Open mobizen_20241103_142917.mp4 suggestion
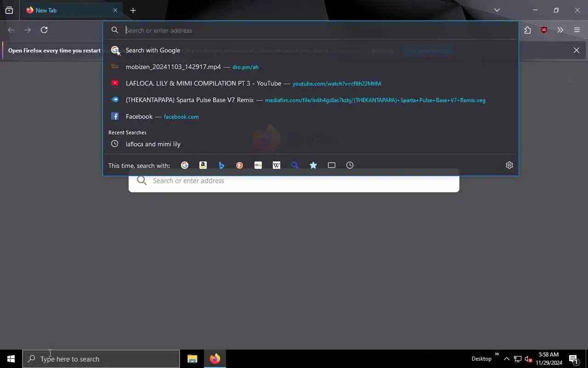This screenshot has width=588, height=368. [x=311, y=67]
